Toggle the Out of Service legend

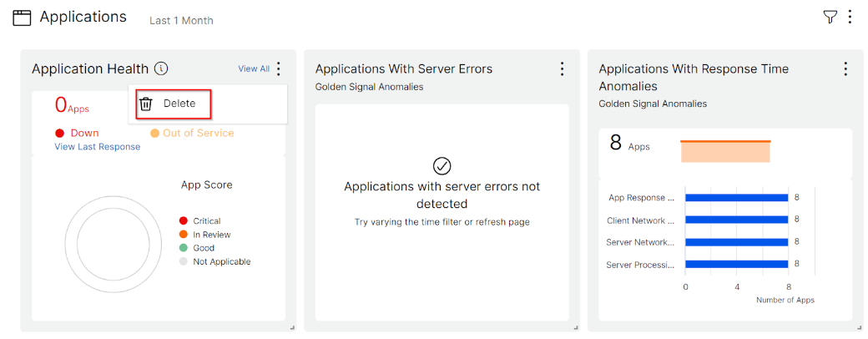click(192, 133)
